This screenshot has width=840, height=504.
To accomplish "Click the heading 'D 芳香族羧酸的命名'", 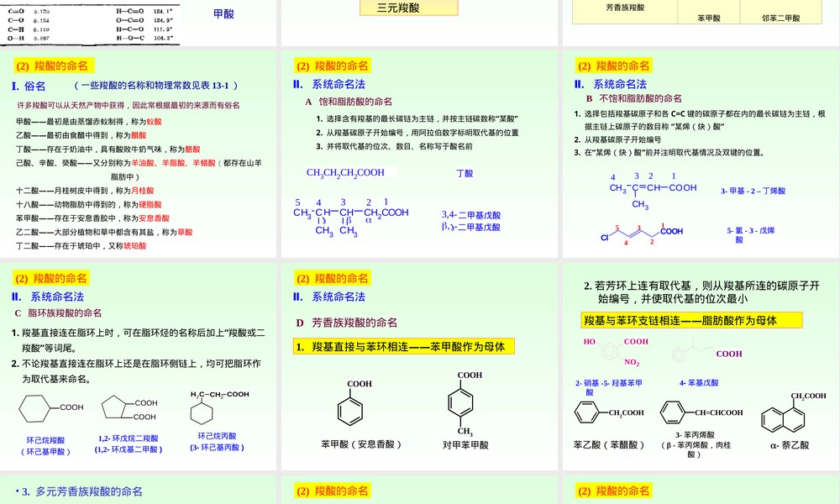I will (347, 323).
